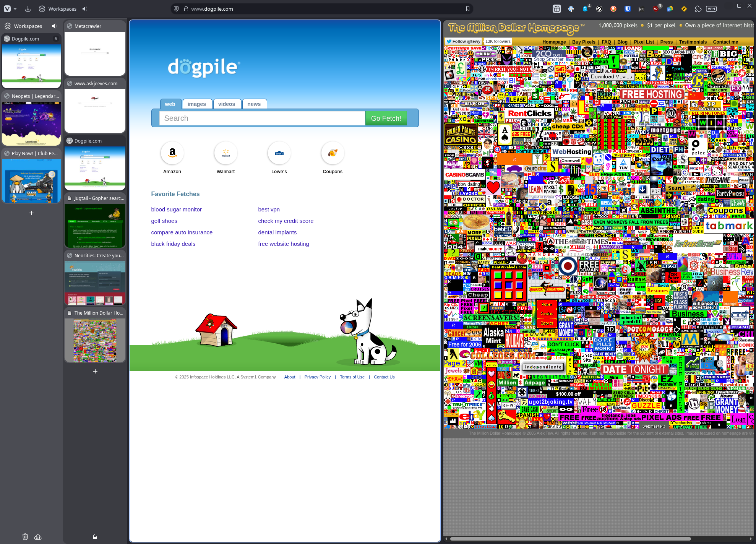Open the uBlock Origin extension icon
This screenshot has height=544, width=756.
coord(656,9)
